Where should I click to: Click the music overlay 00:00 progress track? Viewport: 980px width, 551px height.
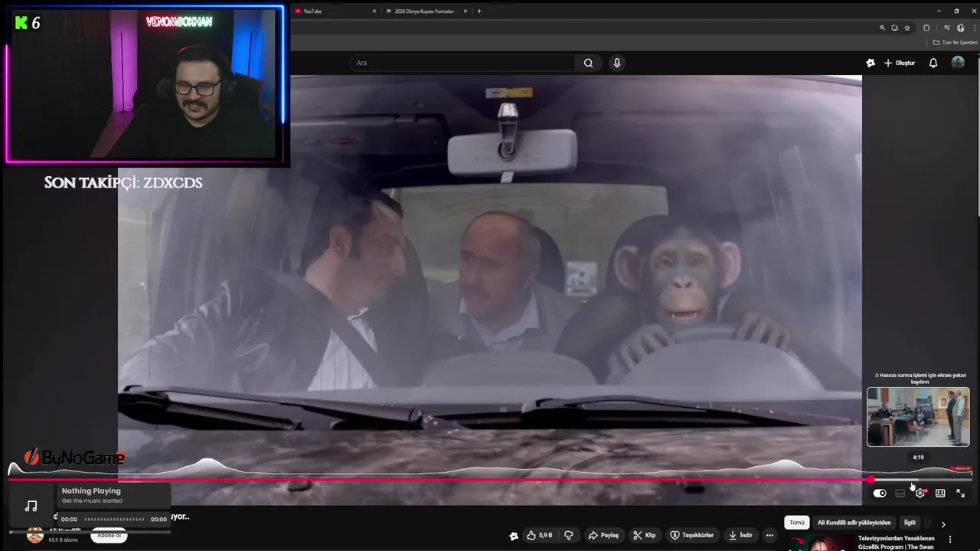[114, 519]
